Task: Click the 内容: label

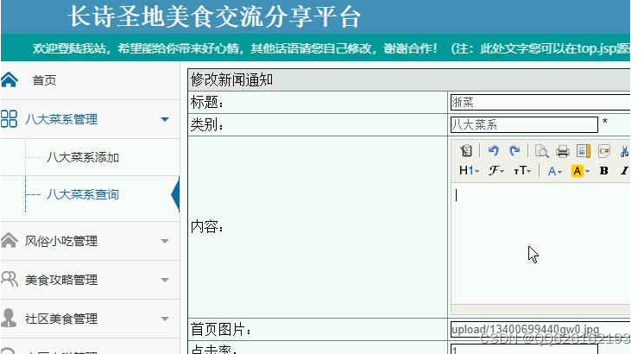Action: coord(207,226)
